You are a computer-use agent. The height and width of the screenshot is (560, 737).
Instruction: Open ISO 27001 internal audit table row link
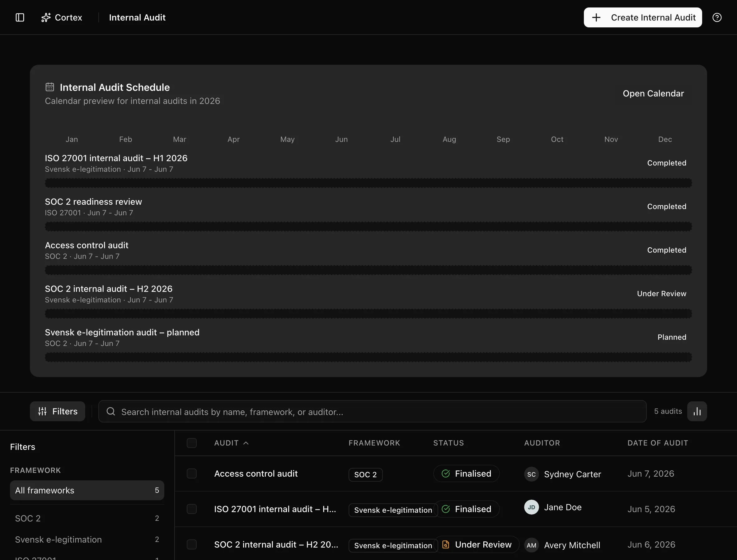275,509
